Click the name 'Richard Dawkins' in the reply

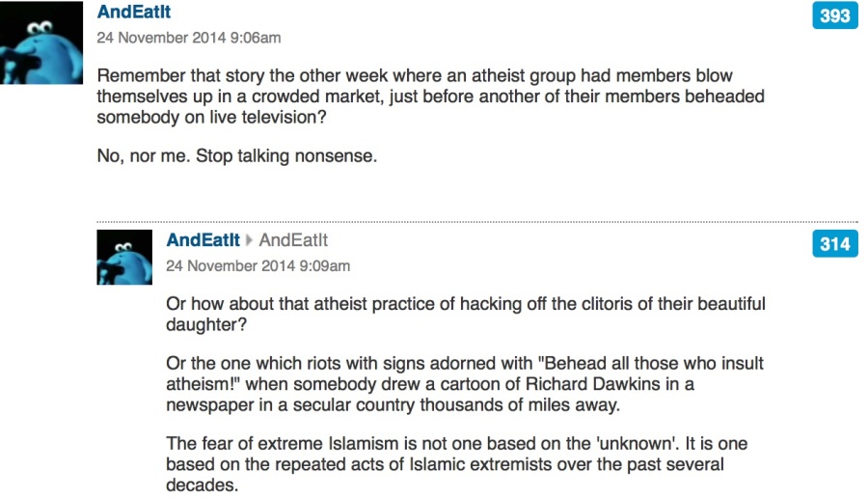[593, 384]
